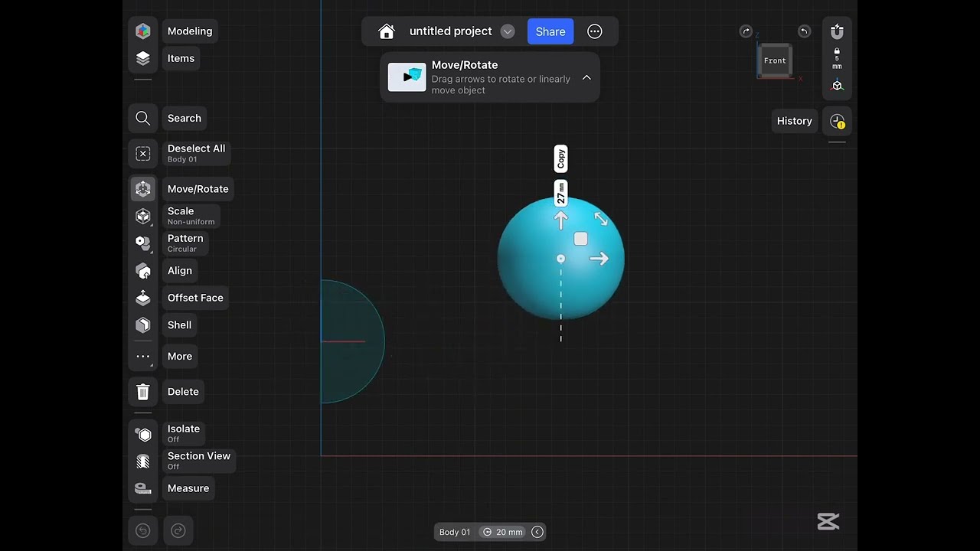
Task: Click the blue Share button
Action: 550,31
